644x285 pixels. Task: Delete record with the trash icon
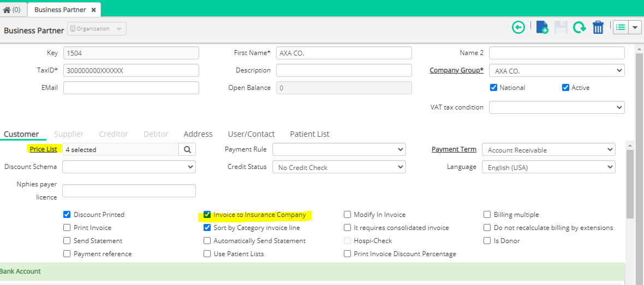[598, 28]
